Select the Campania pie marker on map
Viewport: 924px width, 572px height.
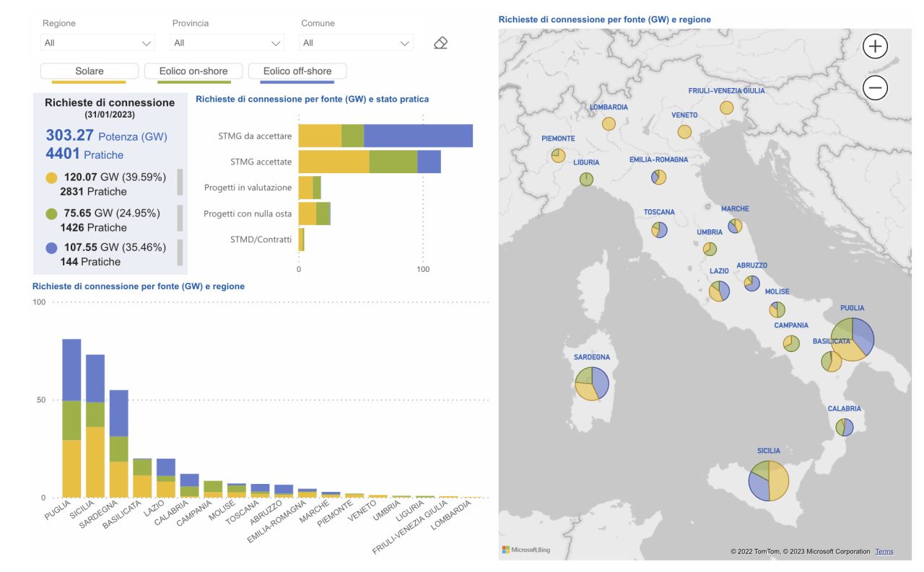[x=791, y=343]
